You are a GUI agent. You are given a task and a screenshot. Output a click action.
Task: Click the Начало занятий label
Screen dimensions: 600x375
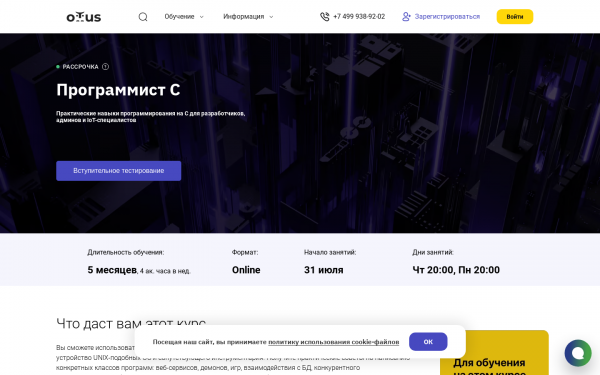click(330, 252)
